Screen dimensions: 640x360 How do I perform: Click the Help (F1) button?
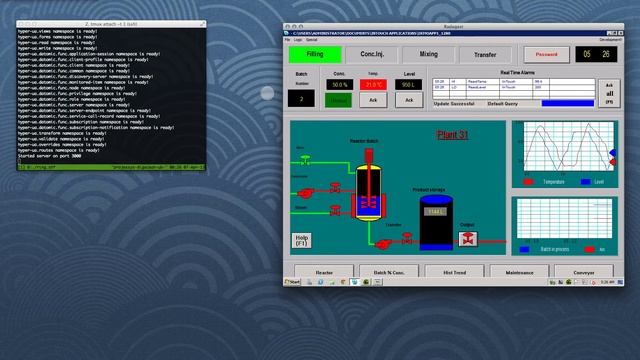[x=302, y=240]
